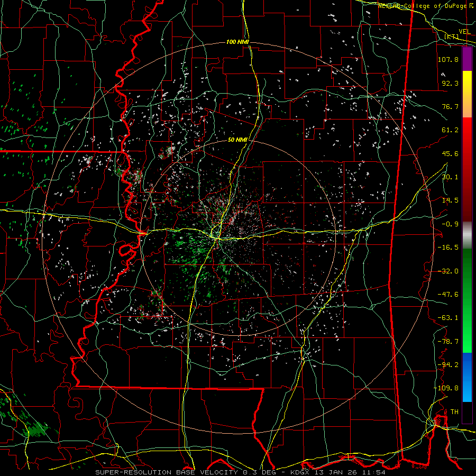Select the 107.8 velocity scale value
Viewport: 476px width, 476px height.
(448, 59)
